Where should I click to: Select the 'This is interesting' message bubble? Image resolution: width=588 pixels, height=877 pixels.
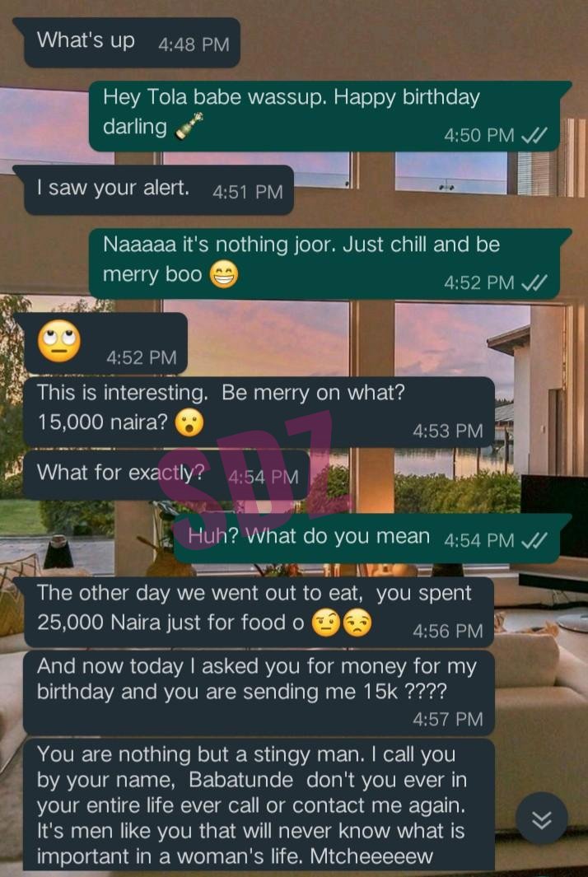pyautogui.click(x=259, y=412)
